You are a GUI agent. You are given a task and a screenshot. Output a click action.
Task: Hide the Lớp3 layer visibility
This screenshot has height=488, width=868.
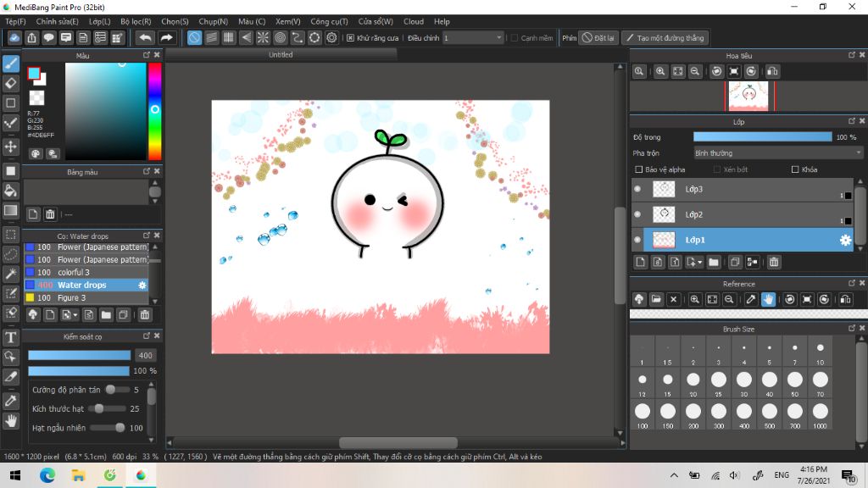(637, 190)
